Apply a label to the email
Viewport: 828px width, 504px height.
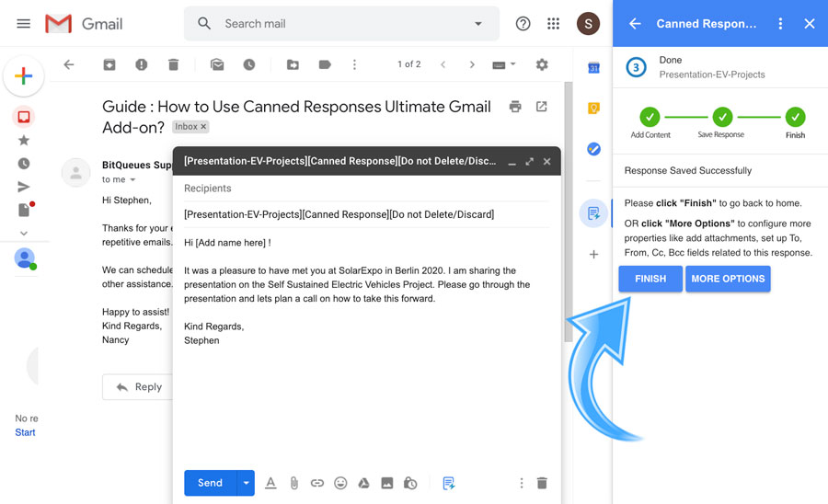click(x=325, y=64)
